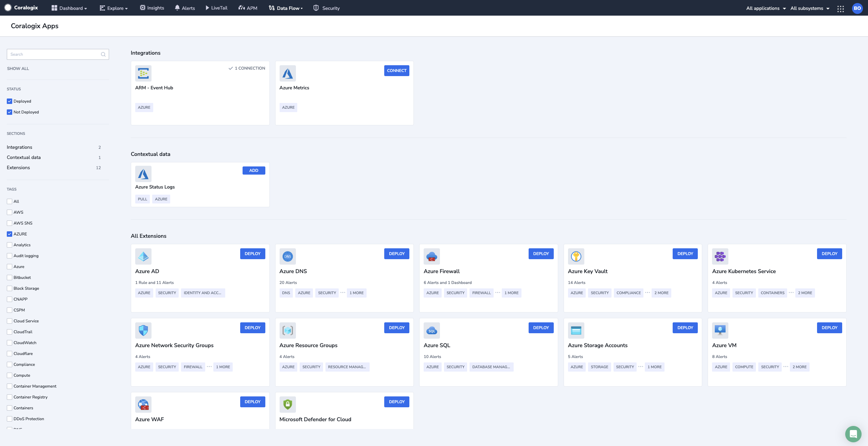Check the All tags checkbox
Viewport: 868px width, 446px height.
pos(10,201)
